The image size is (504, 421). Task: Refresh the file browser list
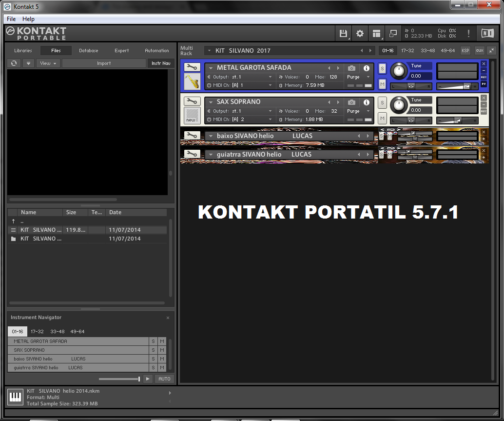(14, 63)
